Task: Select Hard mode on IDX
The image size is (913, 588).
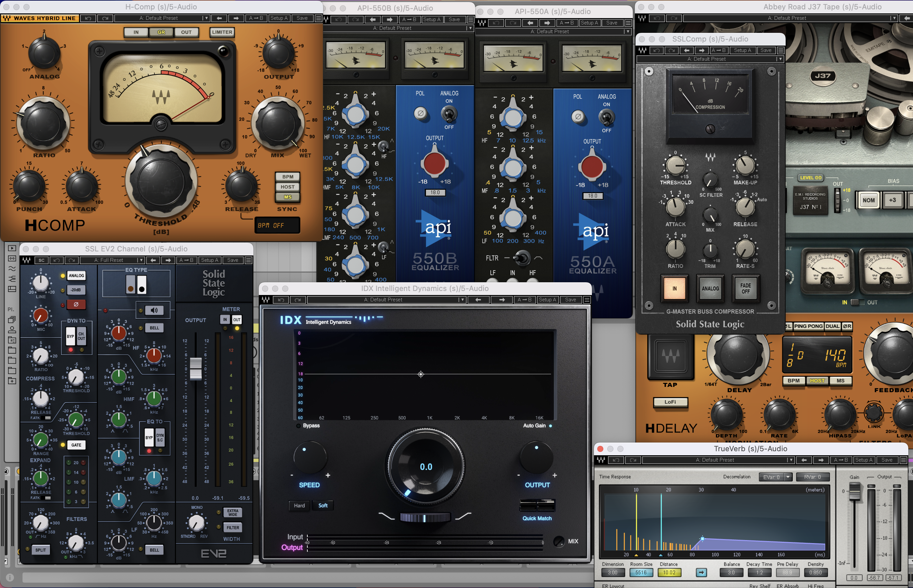Action: (299, 506)
